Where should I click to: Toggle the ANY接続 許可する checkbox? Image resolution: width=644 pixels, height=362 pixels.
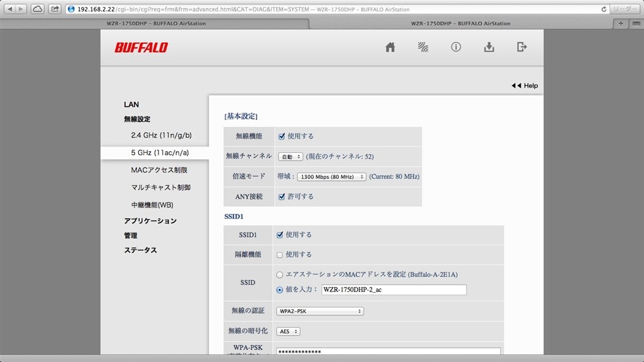point(281,197)
